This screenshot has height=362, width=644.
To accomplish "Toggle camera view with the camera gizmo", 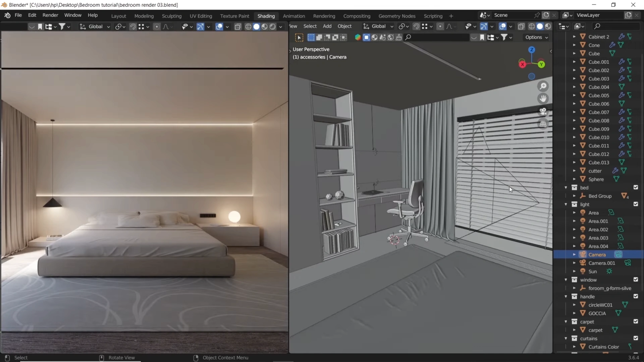I will (543, 111).
